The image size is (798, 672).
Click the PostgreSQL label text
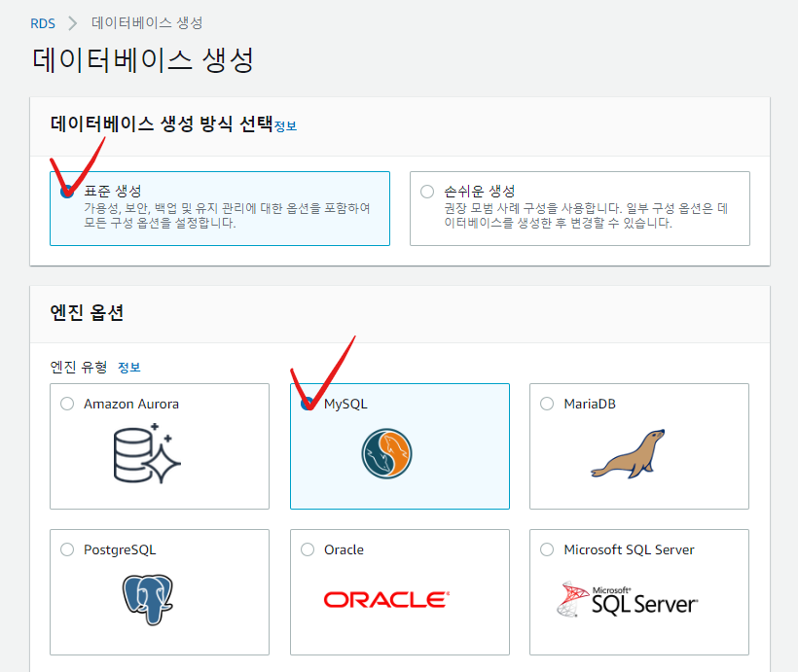coord(120,549)
